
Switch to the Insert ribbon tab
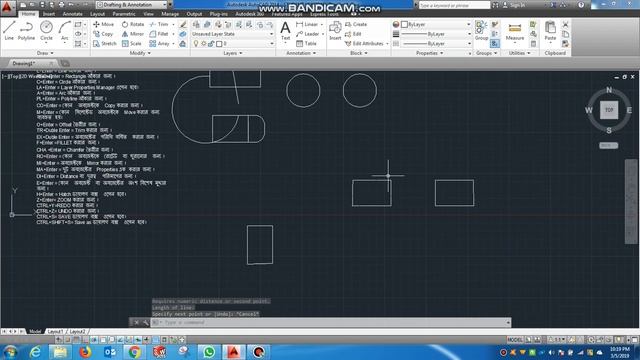[49, 14]
